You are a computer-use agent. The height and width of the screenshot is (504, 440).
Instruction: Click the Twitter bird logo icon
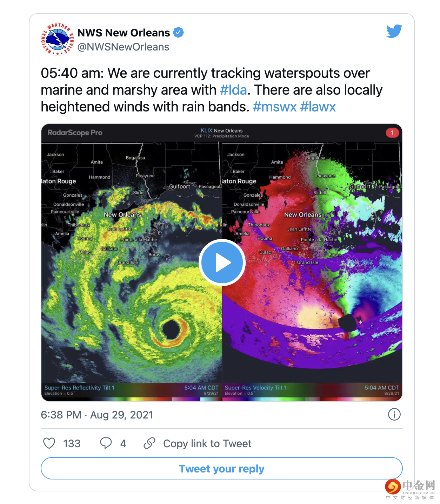(x=394, y=31)
